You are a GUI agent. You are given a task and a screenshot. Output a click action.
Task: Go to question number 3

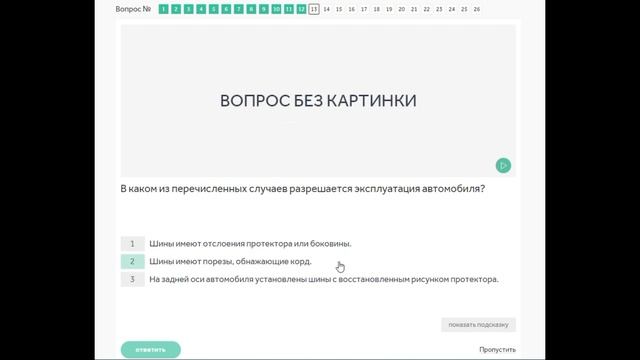click(189, 9)
